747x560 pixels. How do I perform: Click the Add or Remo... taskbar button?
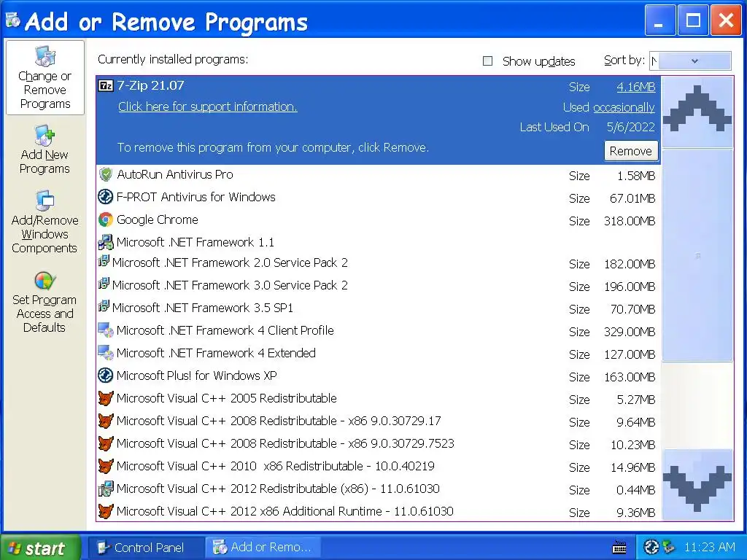coord(263,548)
